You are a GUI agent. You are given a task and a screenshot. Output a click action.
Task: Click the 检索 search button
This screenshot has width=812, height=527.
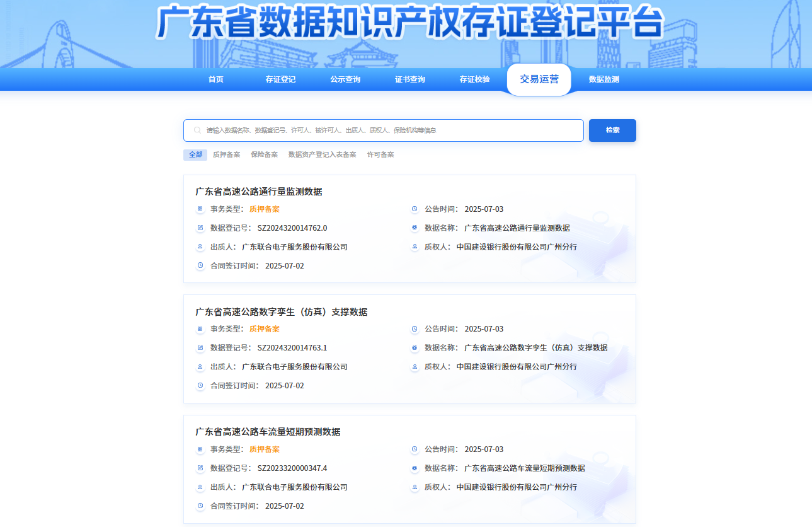tap(612, 130)
